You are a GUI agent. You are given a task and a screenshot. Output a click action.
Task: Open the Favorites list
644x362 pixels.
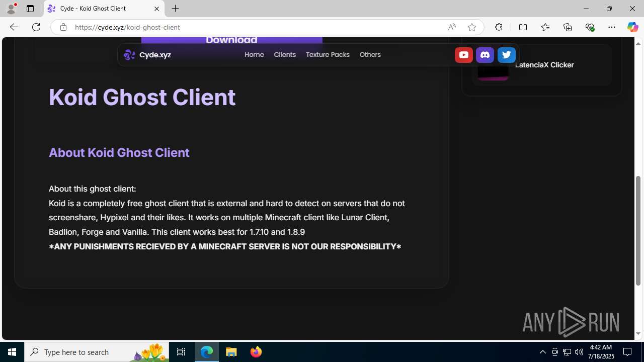click(545, 27)
